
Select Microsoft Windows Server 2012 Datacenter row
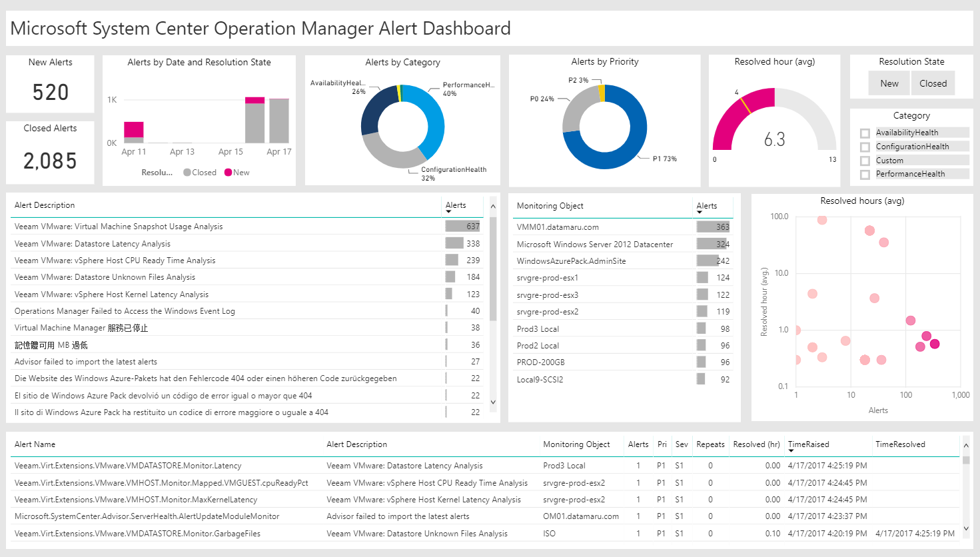click(x=624, y=245)
